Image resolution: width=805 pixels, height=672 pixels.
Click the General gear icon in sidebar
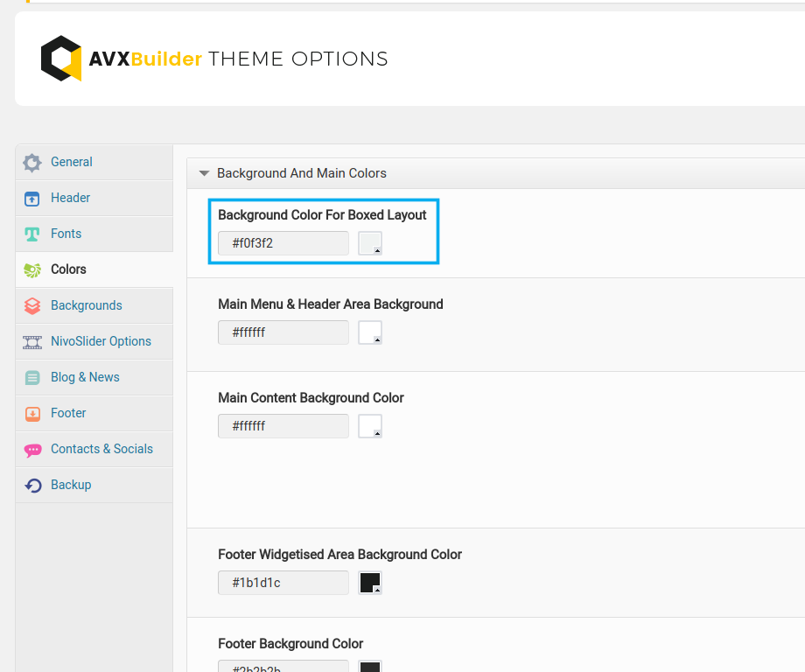click(32, 163)
